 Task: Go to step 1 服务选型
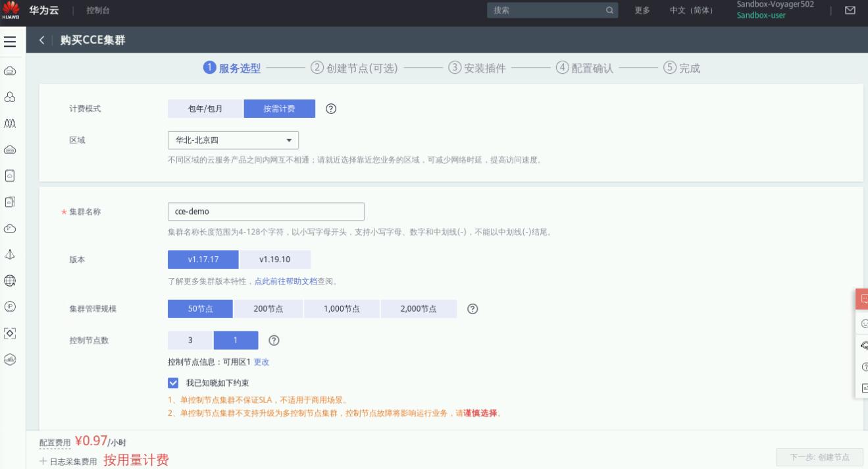[232, 69]
